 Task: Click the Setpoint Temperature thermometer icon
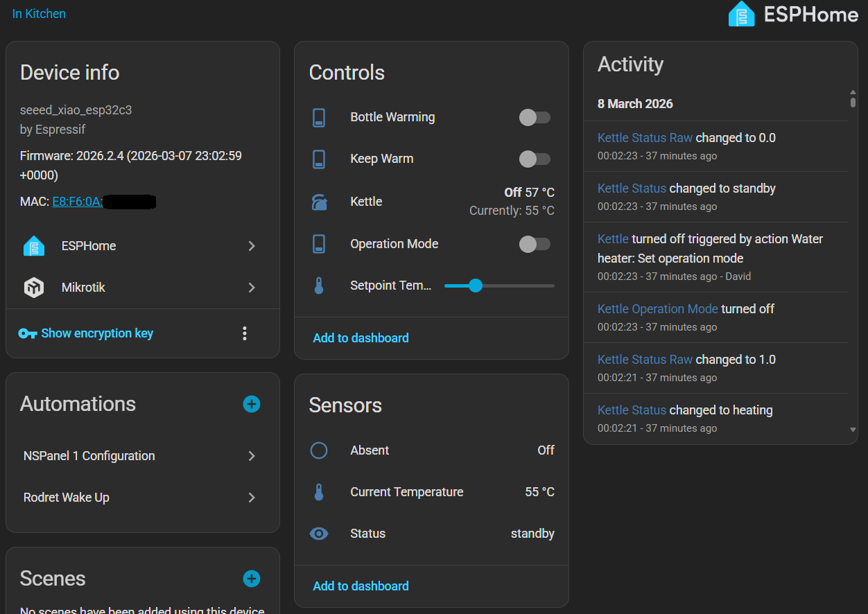pos(319,286)
